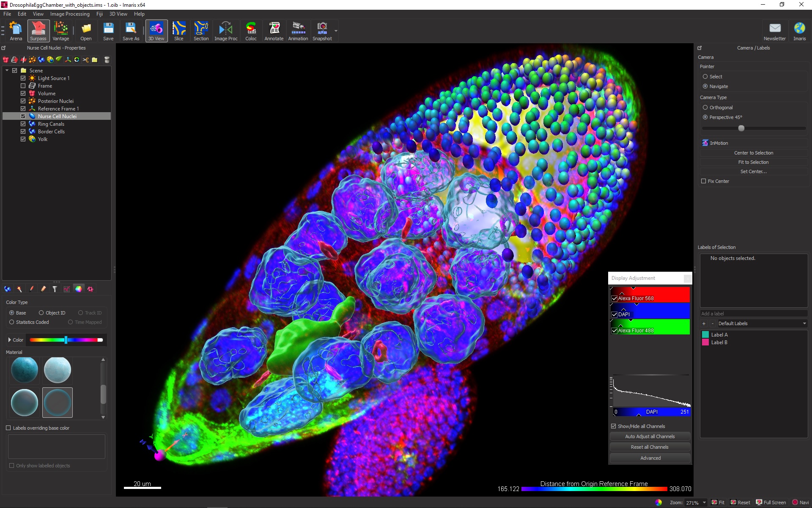Open the Coloc tool
The height and width of the screenshot is (508, 812).
click(x=251, y=31)
